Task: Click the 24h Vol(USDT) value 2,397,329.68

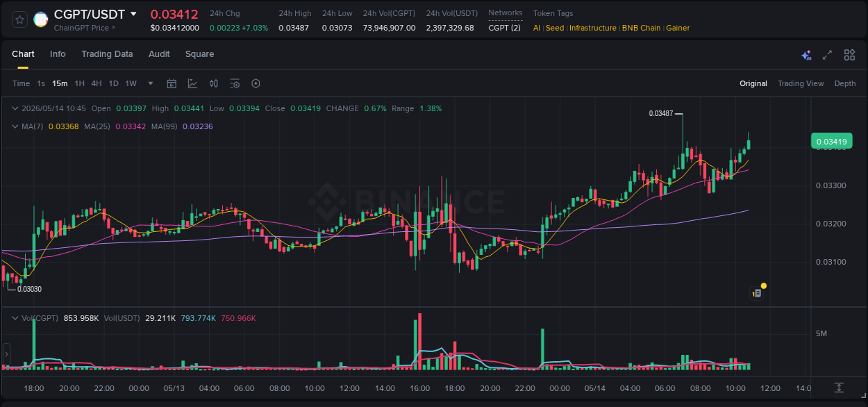Action: tap(450, 28)
